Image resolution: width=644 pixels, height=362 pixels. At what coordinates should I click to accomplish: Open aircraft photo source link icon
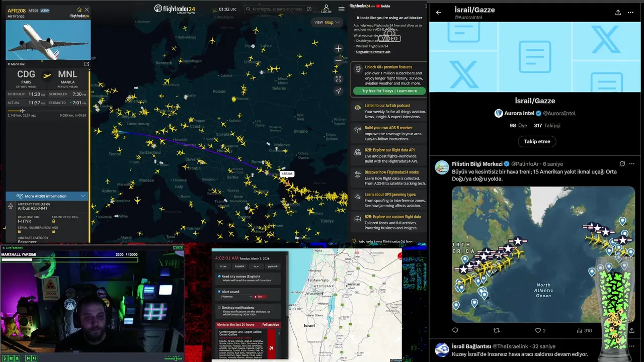87,64
